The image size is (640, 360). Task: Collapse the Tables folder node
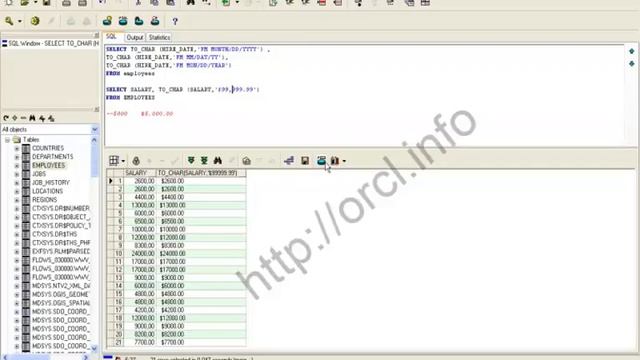pyautogui.click(x=7, y=140)
